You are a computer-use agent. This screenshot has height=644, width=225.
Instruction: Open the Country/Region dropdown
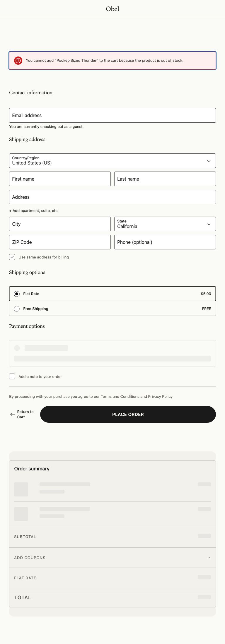[112, 161]
